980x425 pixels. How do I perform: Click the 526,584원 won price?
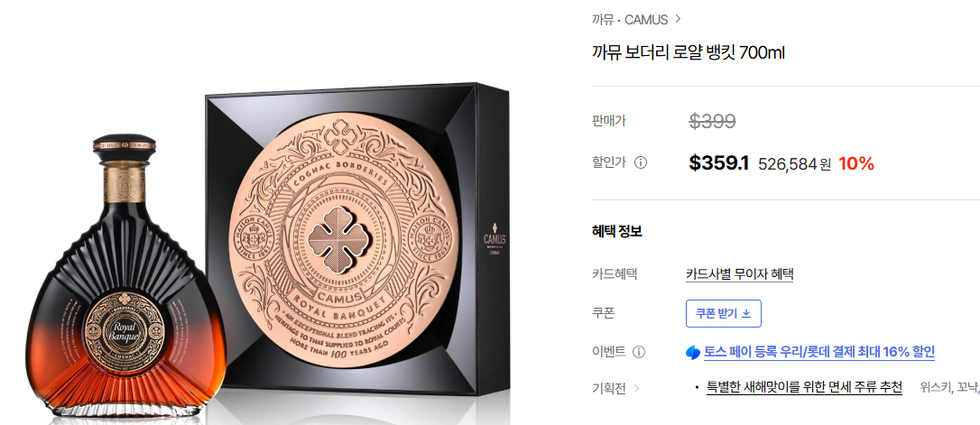[x=794, y=164]
